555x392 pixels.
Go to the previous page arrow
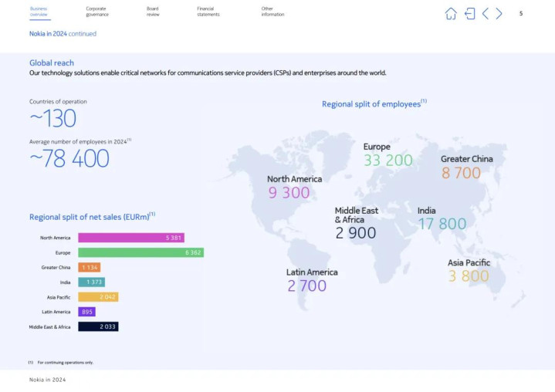pos(486,14)
